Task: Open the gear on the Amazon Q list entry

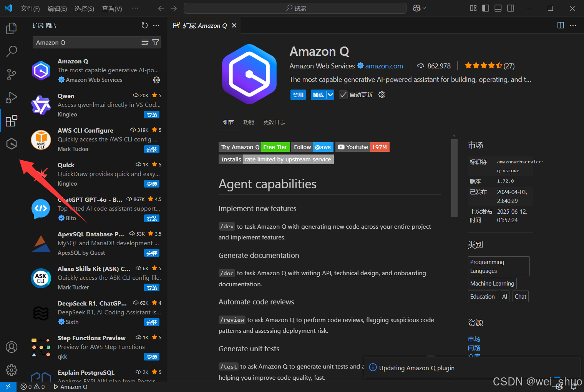Action: (x=156, y=80)
